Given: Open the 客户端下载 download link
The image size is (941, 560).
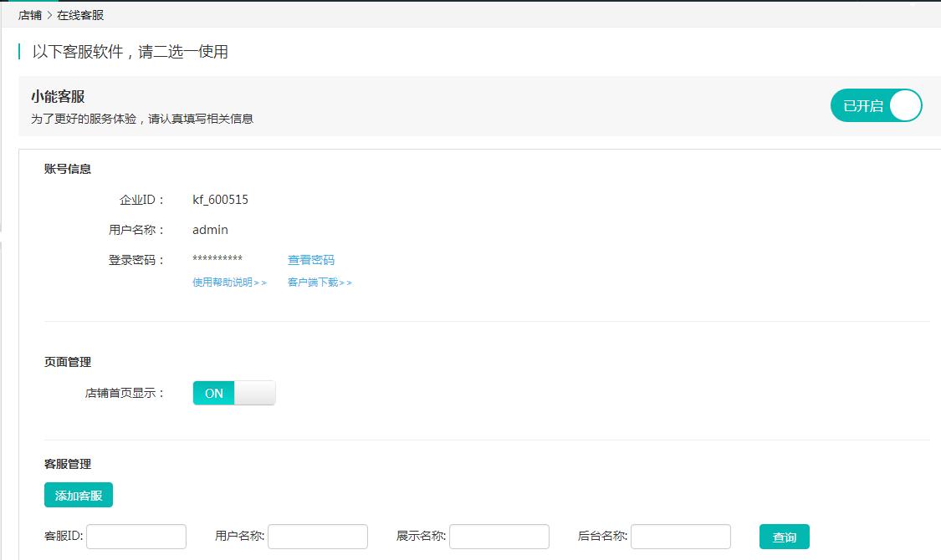Looking at the screenshot, I should [x=320, y=283].
